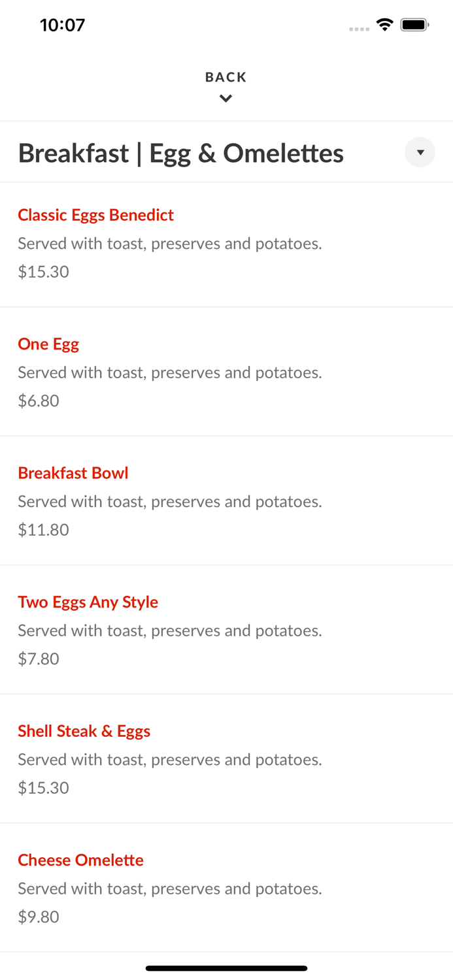Screen dimensions: 453x980
Task: Tap the $7.80 Two Eggs price
Action: point(39,659)
